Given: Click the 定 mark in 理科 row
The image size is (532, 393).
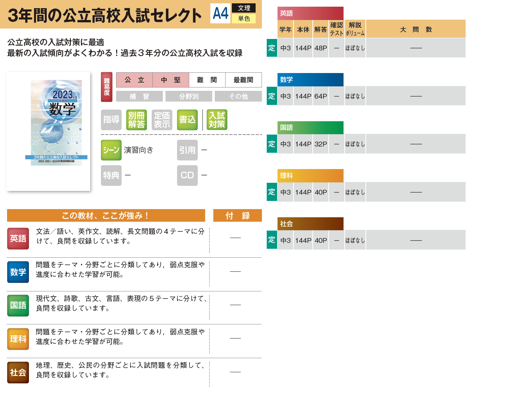Looking at the screenshot, I should point(272,192).
